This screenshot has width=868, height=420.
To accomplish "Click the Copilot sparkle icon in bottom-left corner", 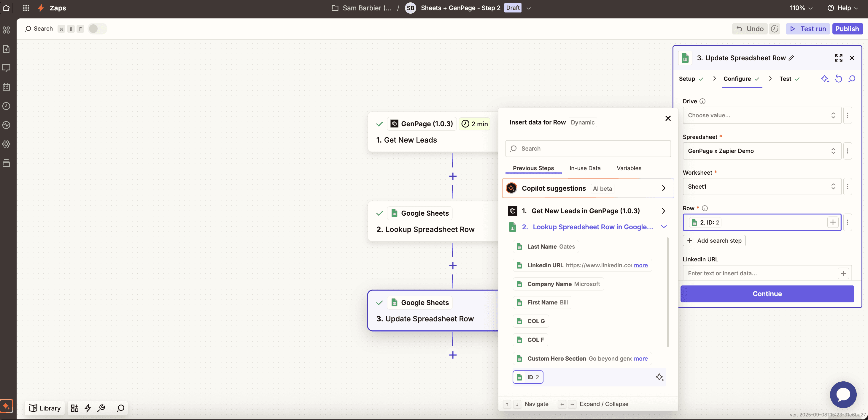I will pos(7,406).
